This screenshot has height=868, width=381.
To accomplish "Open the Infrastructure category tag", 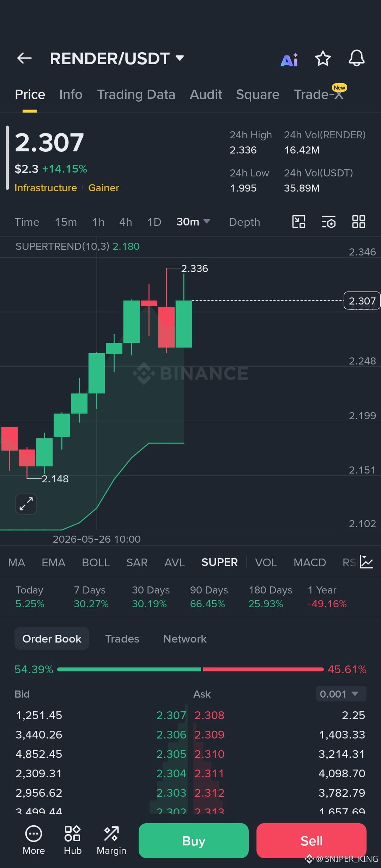I will tap(46, 188).
